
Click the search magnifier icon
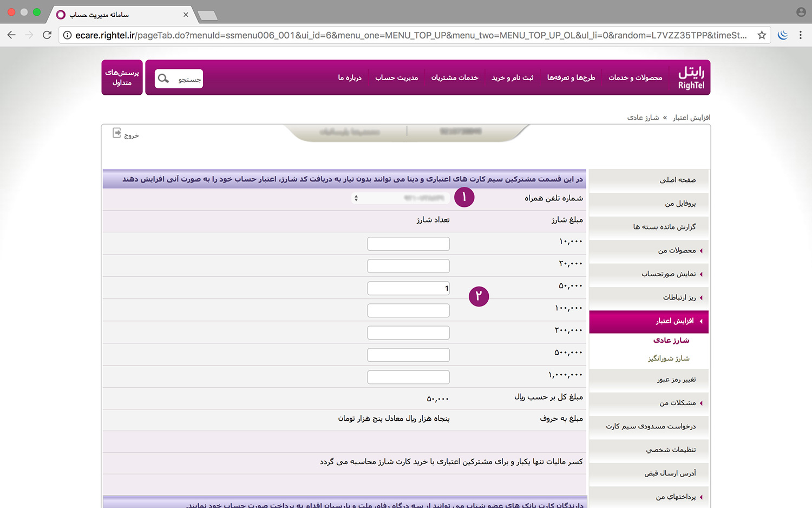point(163,79)
